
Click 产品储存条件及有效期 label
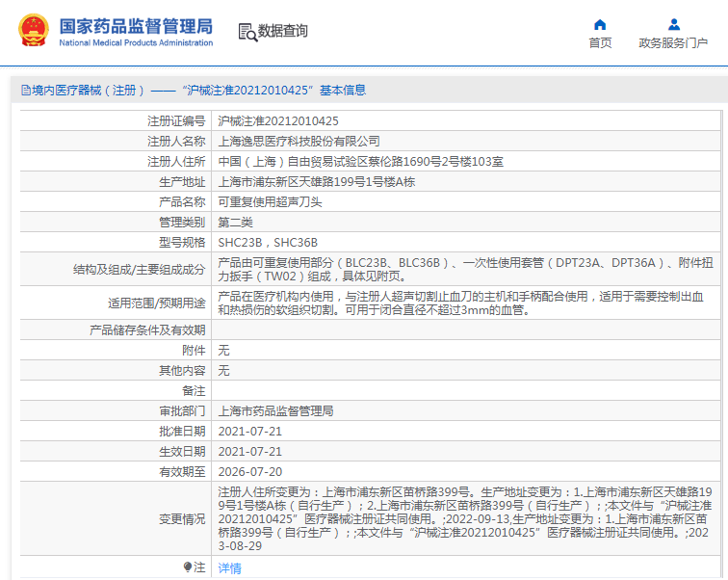pos(147,330)
